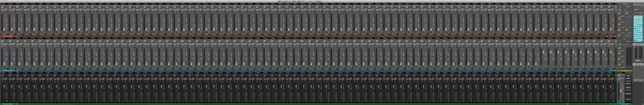Click the Store snapshot button

pos(638,61)
